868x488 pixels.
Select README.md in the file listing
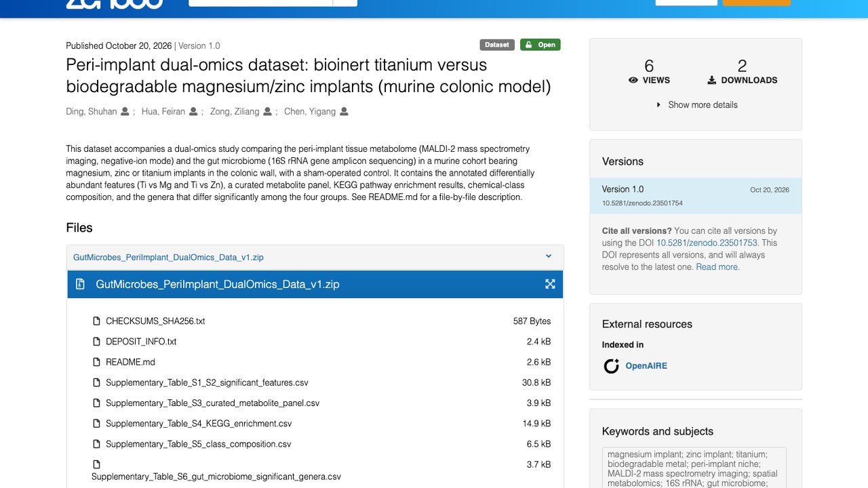130,362
